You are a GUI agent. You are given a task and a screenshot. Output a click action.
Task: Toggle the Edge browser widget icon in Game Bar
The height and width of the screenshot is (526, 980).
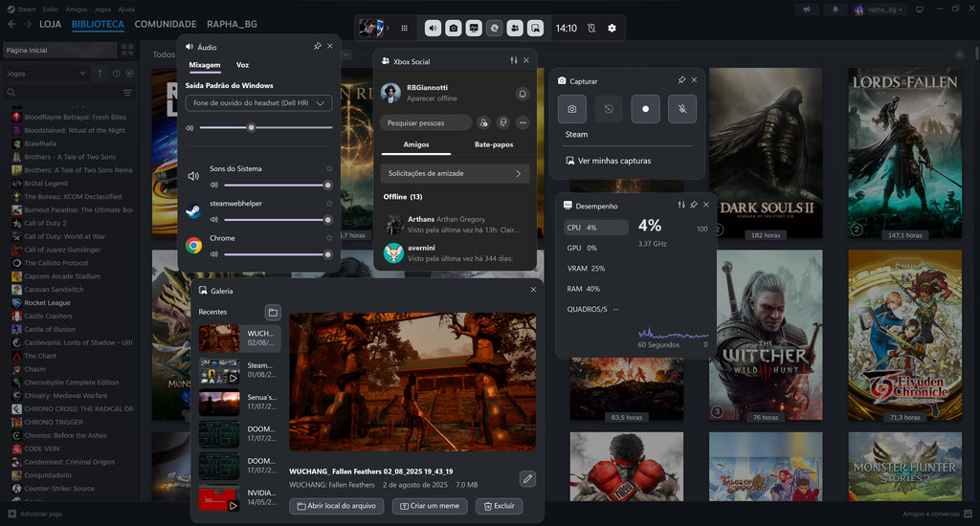(495, 28)
